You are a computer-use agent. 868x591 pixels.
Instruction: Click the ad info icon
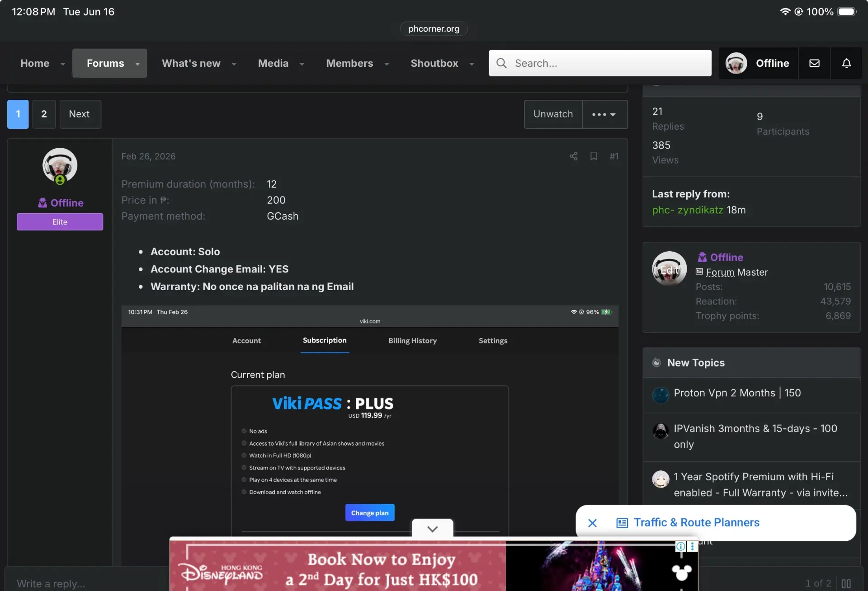click(x=680, y=546)
